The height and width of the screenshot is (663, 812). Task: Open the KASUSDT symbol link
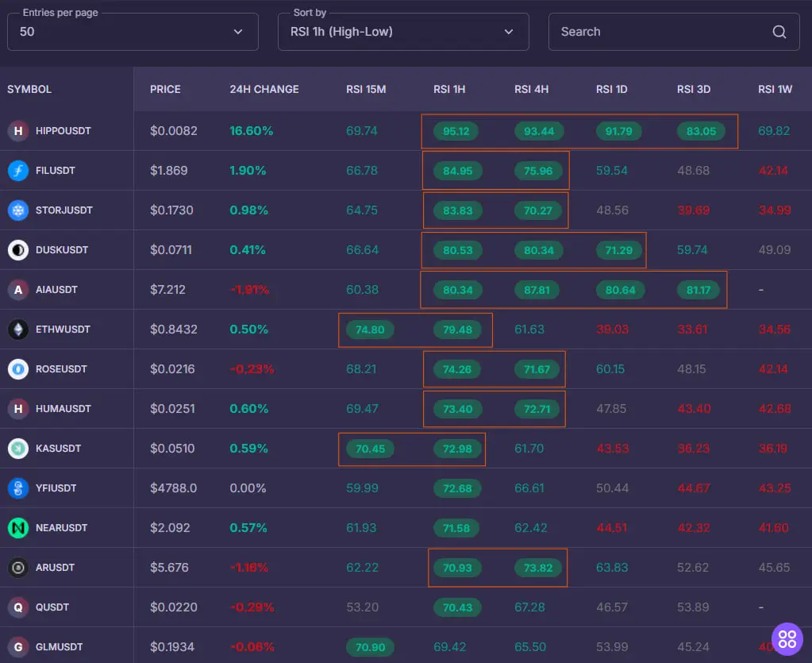tap(58, 449)
